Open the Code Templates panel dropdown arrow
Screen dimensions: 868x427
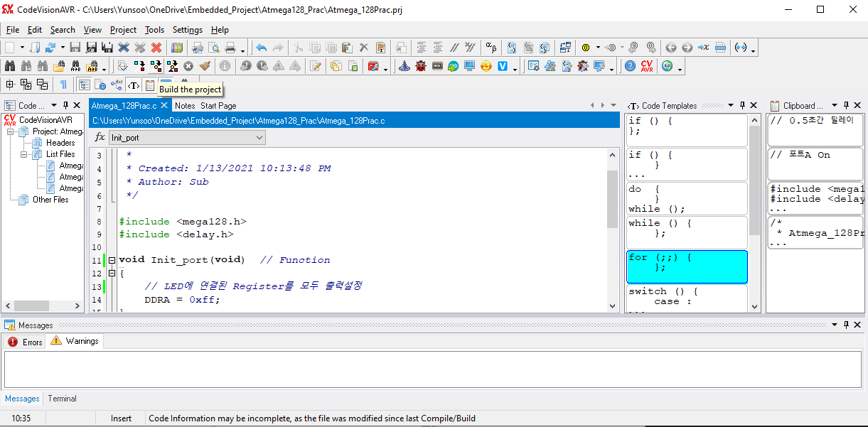pyautogui.click(x=732, y=105)
